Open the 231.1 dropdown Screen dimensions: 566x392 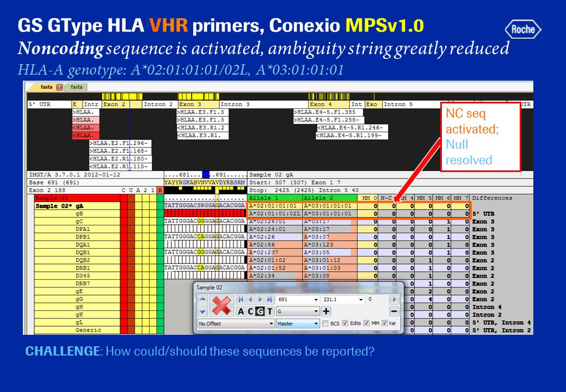click(x=361, y=299)
